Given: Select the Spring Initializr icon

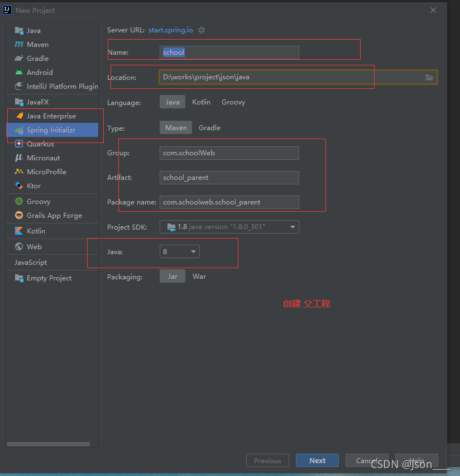Looking at the screenshot, I should tap(19, 130).
